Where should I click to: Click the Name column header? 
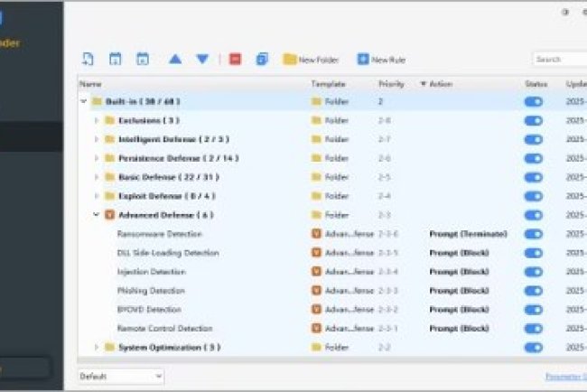[90, 84]
